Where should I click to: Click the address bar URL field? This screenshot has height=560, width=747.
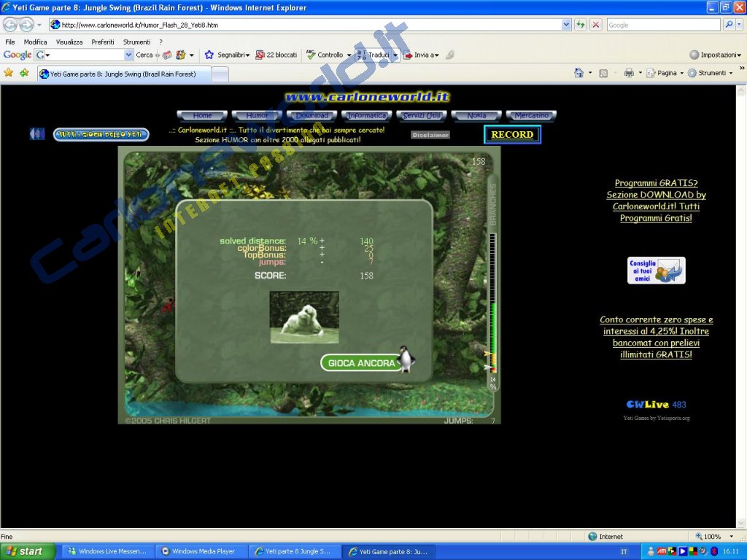[x=306, y=25]
